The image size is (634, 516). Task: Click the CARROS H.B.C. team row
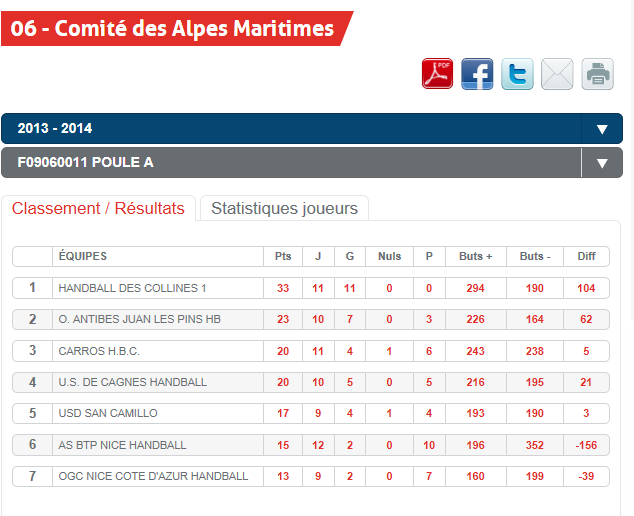coord(99,351)
